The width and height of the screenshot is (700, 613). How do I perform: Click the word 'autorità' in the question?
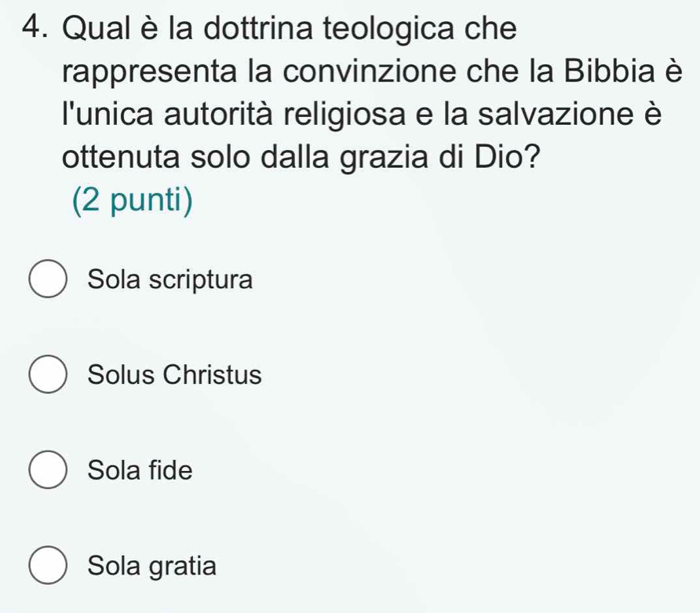click(x=211, y=119)
